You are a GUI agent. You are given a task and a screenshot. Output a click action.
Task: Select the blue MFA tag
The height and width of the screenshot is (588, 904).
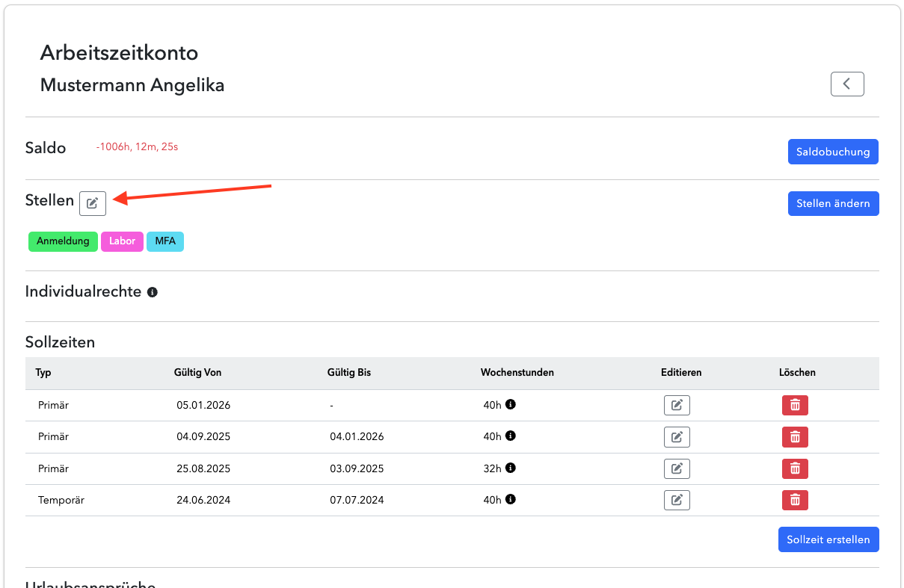[x=165, y=241]
